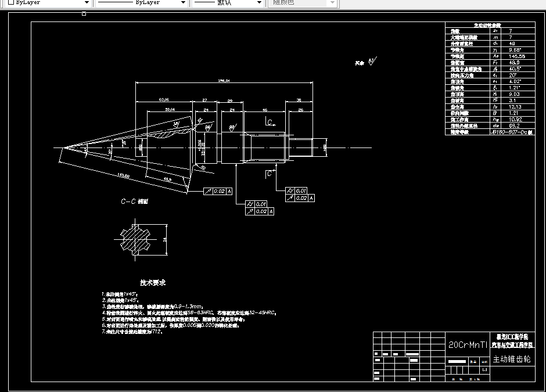Select the 3.1 table value
The height and width of the screenshot is (392, 546).
click(x=512, y=100)
